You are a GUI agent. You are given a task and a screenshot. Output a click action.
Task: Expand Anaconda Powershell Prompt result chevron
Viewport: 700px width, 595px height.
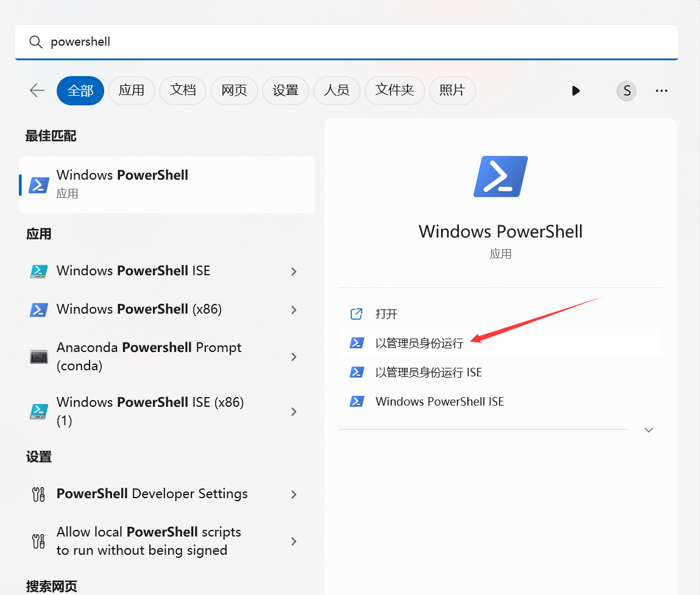[x=294, y=357]
